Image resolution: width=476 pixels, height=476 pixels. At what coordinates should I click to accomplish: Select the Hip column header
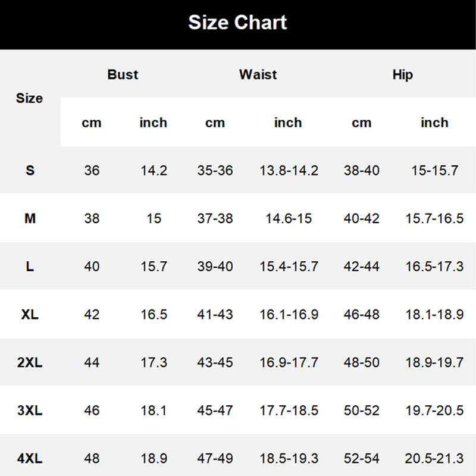pos(403,75)
